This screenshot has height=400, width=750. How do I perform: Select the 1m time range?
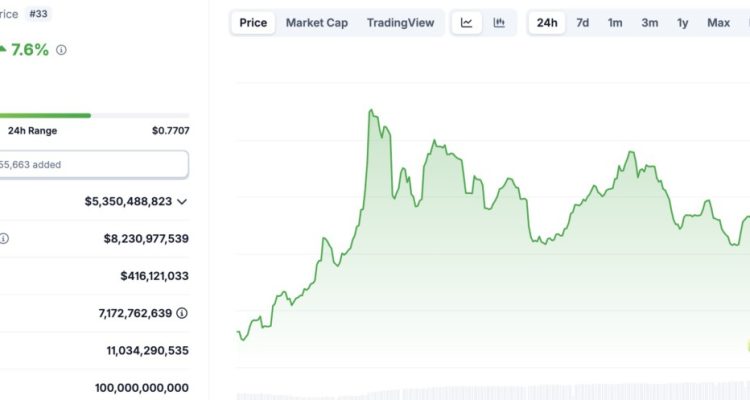coord(615,22)
